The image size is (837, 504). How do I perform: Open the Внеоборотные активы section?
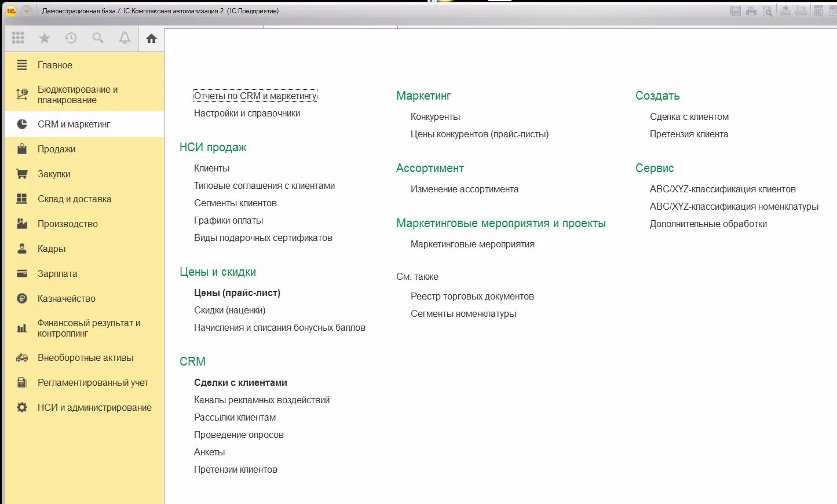coord(84,358)
